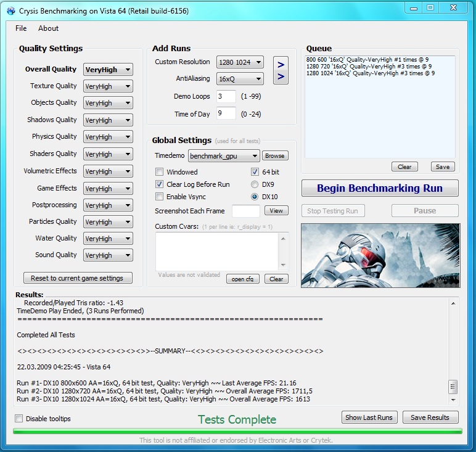Select queue entry '800 600 16xQ'
Screen dimensions: 476x452
point(367,60)
